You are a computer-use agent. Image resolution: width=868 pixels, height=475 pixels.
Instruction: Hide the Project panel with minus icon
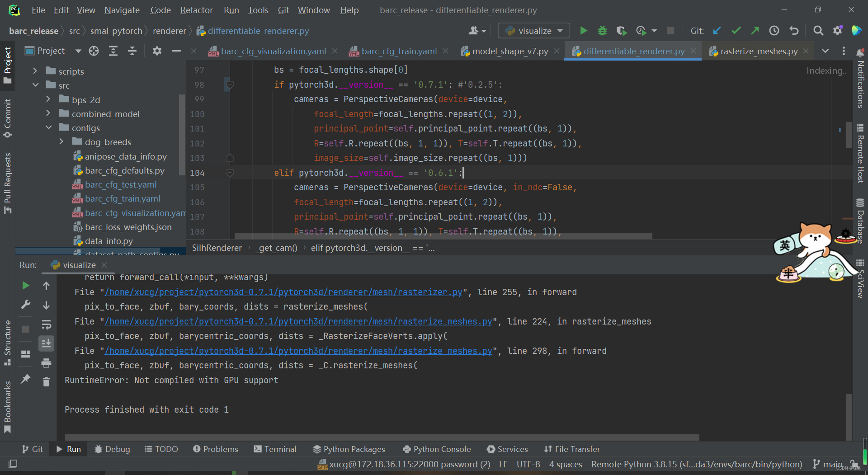[x=176, y=51]
